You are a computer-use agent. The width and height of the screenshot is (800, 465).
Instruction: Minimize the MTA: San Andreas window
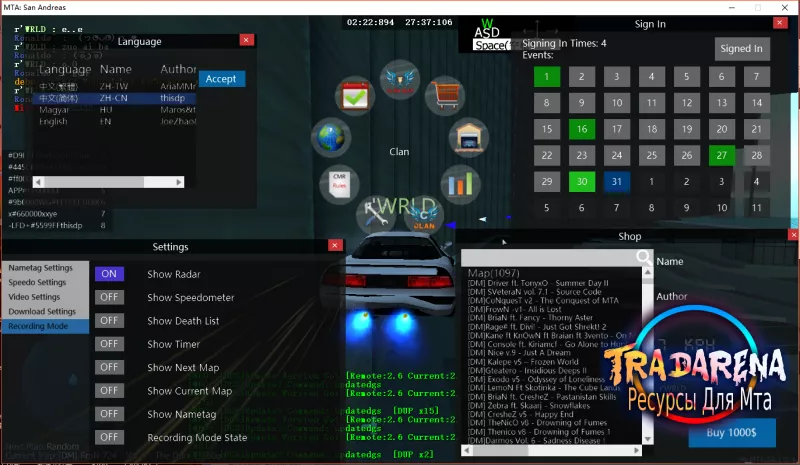click(732, 7)
